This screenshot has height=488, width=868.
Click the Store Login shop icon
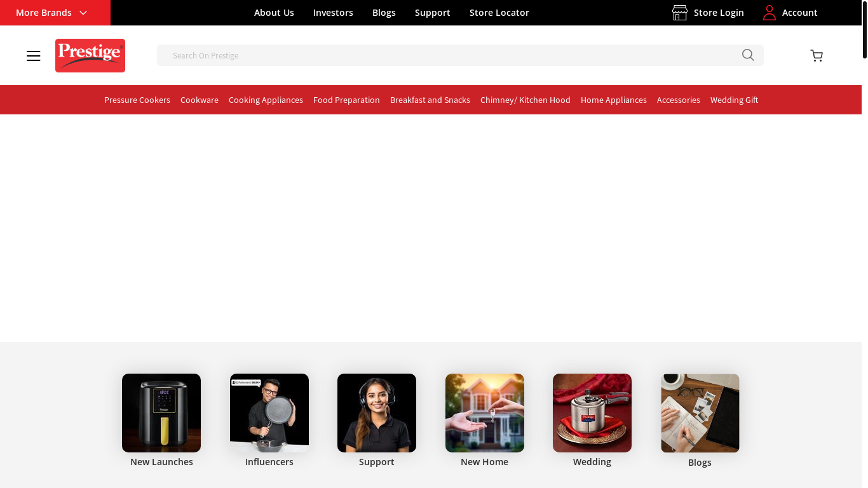(680, 13)
